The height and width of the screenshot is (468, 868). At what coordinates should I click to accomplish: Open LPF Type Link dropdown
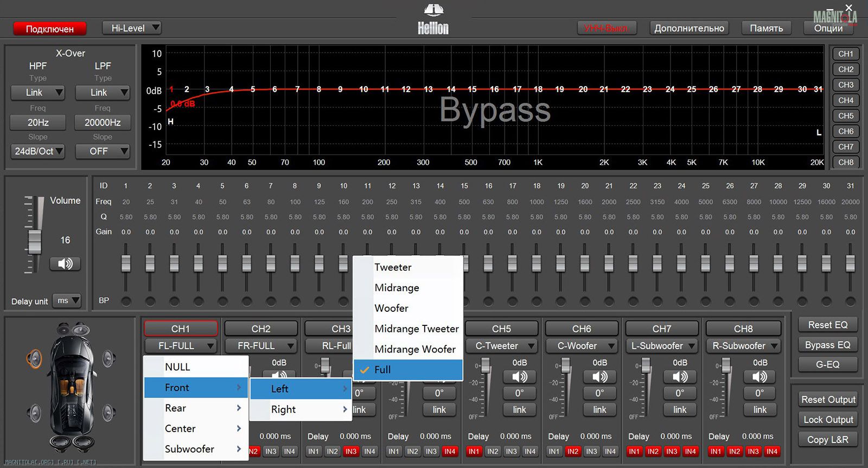point(103,93)
